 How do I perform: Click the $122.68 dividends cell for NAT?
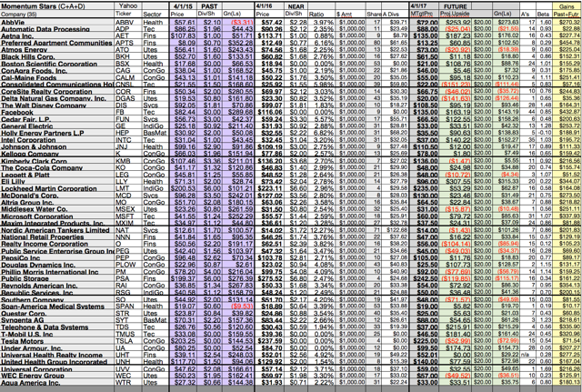pos(396,230)
